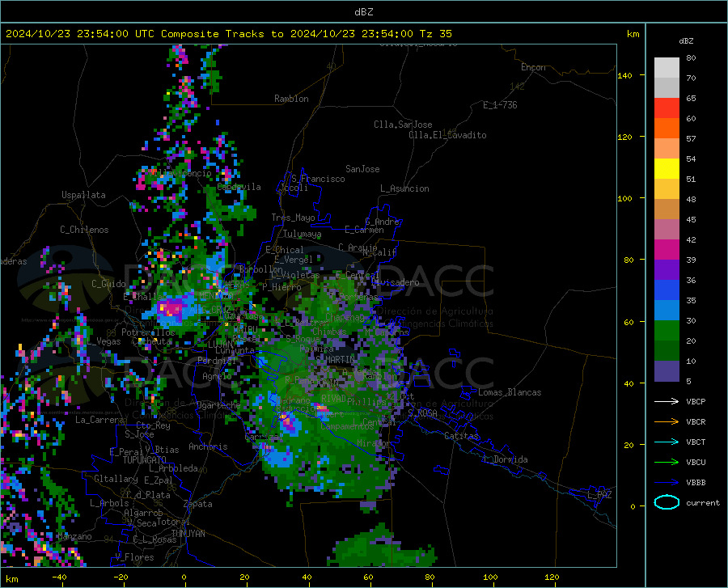Click the 'Catitas' map label
The height and width of the screenshot is (588, 728).
(461, 436)
